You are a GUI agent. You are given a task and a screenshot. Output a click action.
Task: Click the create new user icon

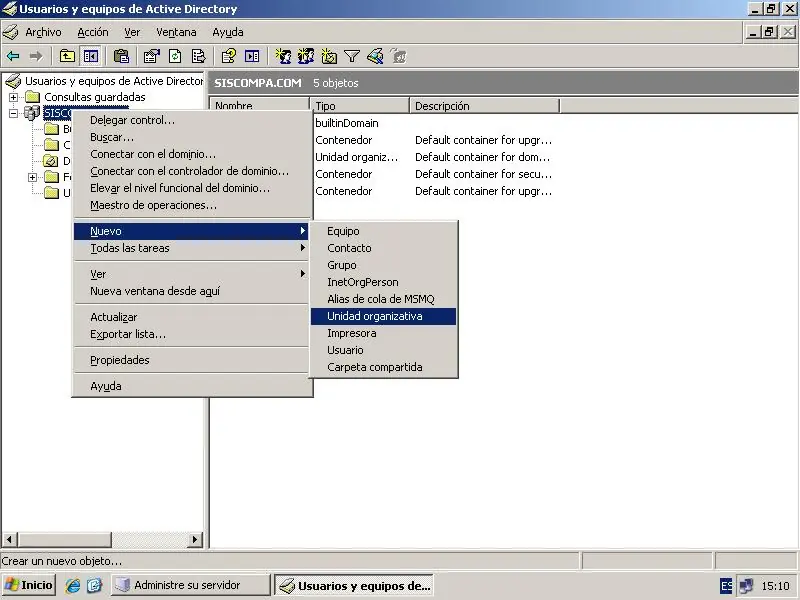[283, 56]
